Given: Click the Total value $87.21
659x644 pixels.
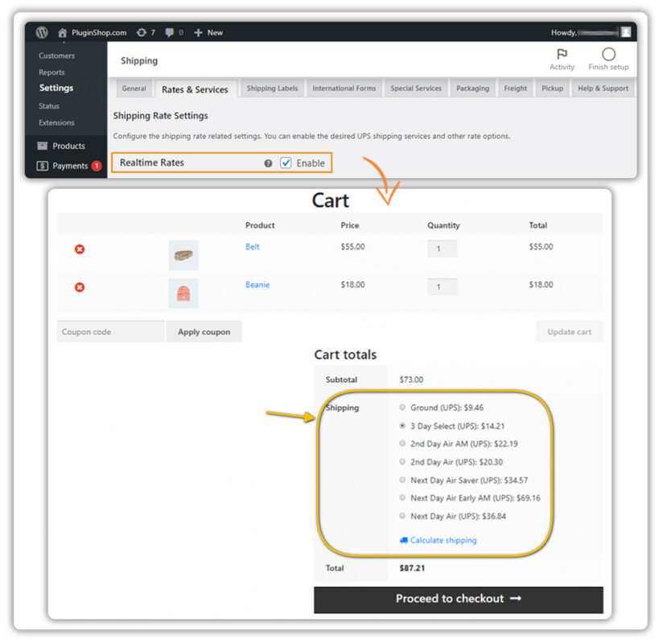Looking at the screenshot, I should coord(412,568).
